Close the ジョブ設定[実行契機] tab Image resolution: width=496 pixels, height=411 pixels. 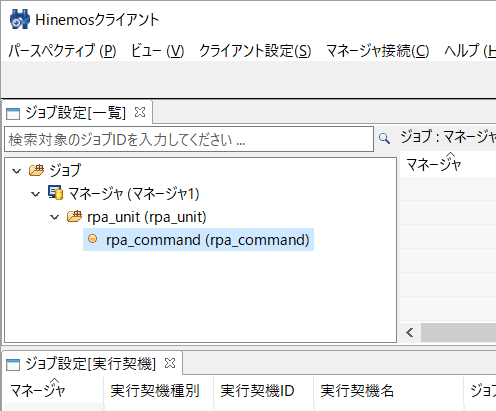170,363
